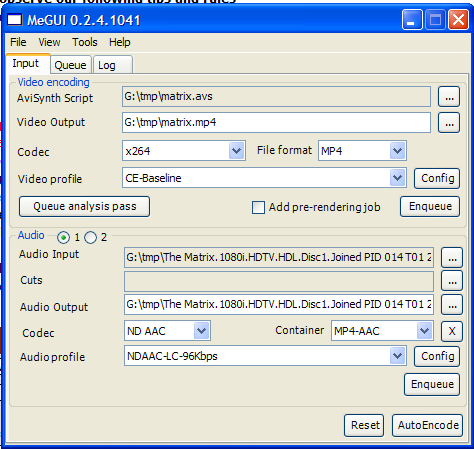The image size is (474, 449).
Task: Click Queue analysis pass button
Action: [x=84, y=207]
